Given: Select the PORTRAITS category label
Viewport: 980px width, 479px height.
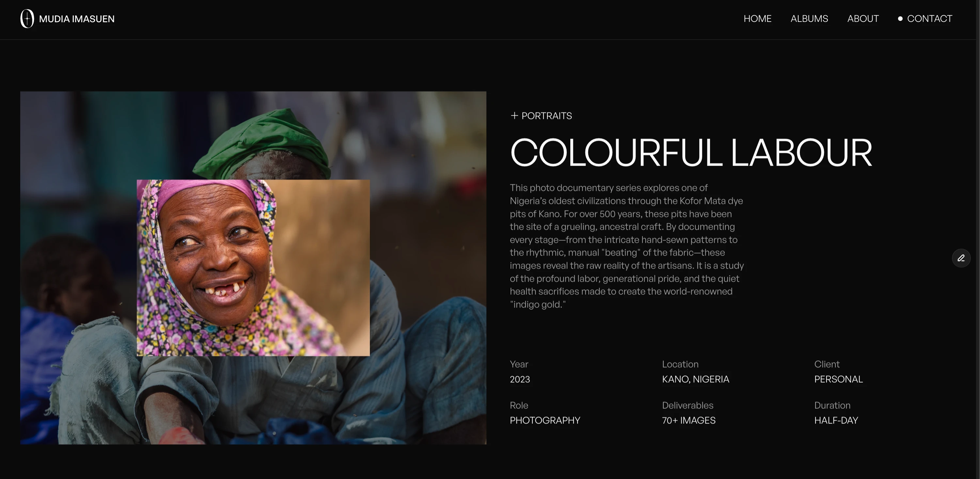Looking at the screenshot, I should click(546, 116).
